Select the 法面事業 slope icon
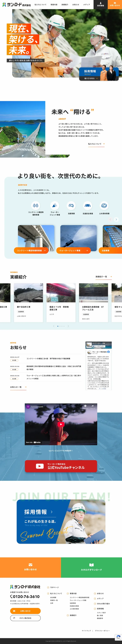122x644 pixels. point(71,206)
